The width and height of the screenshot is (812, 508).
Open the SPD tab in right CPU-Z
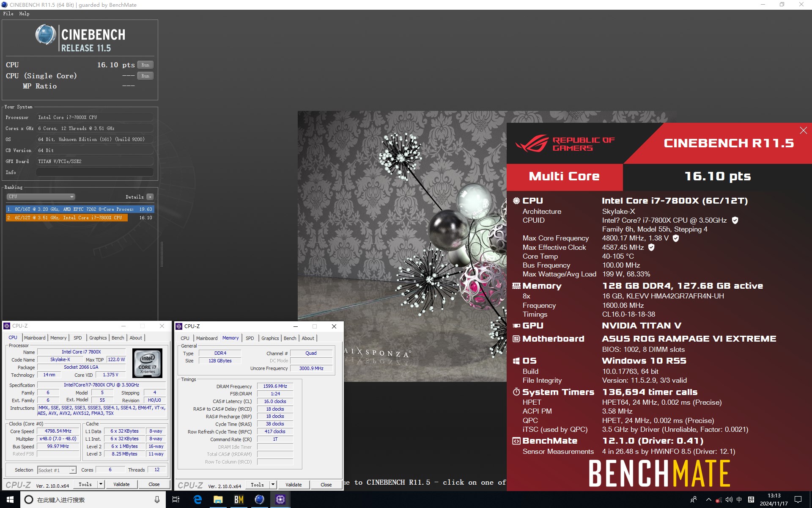click(250, 338)
